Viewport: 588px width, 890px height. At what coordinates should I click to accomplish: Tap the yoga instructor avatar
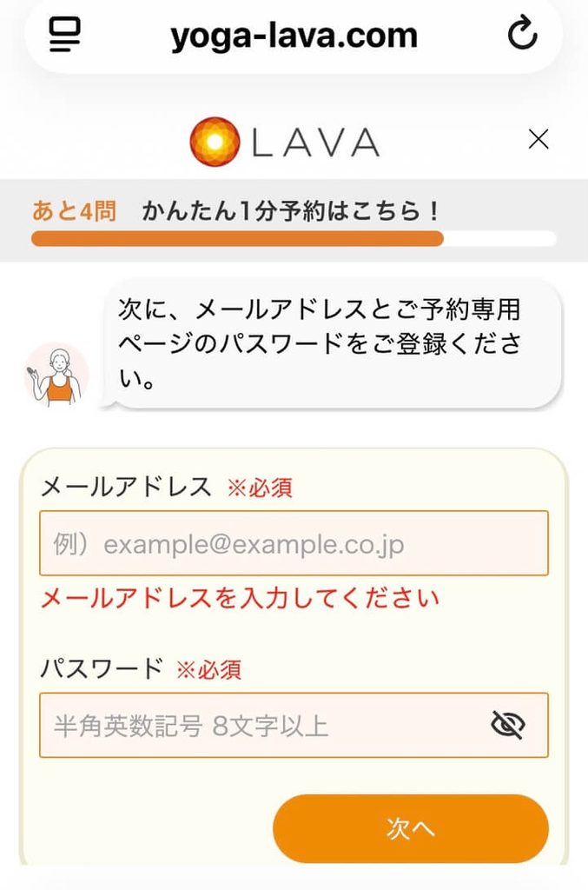[x=56, y=375]
